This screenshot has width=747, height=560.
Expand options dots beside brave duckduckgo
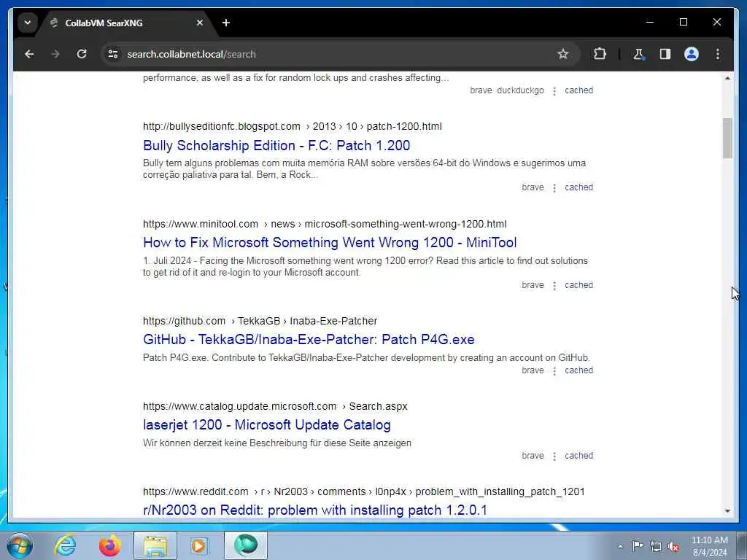[554, 91]
